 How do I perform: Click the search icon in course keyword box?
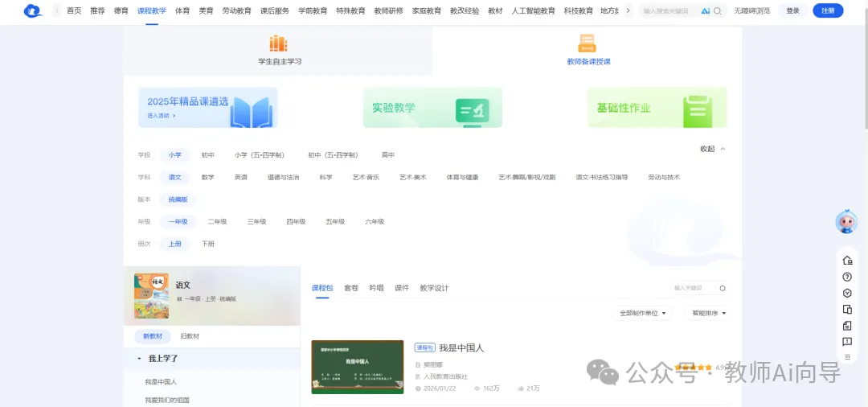click(723, 288)
